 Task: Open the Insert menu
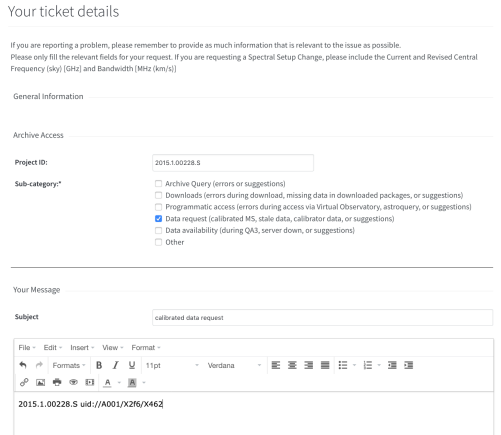pos(82,348)
